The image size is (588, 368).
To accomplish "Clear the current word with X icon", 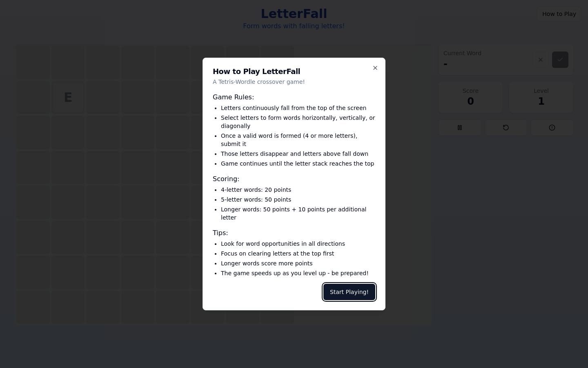I will [x=541, y=60].
